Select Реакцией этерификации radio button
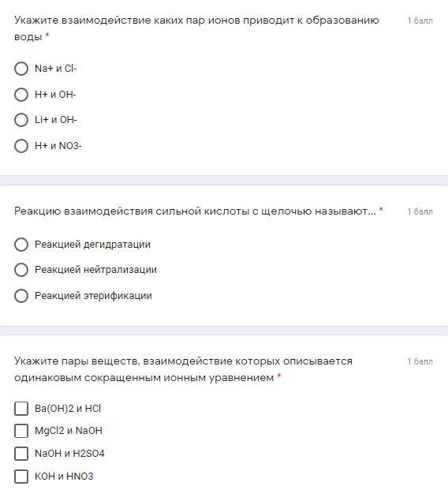The image size is (448, 501). click(x=21, y=296)
